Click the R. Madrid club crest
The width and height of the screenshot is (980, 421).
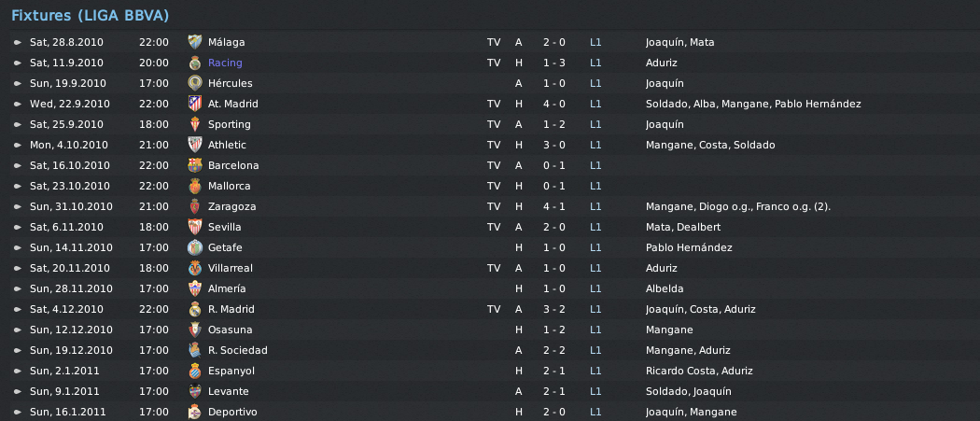(195, 310)
